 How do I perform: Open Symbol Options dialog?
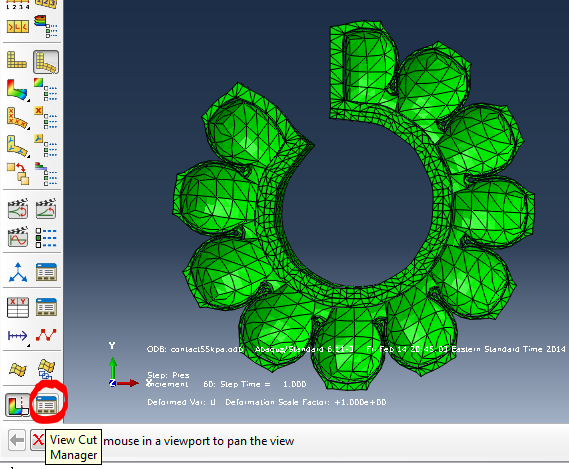click(46, 117)
